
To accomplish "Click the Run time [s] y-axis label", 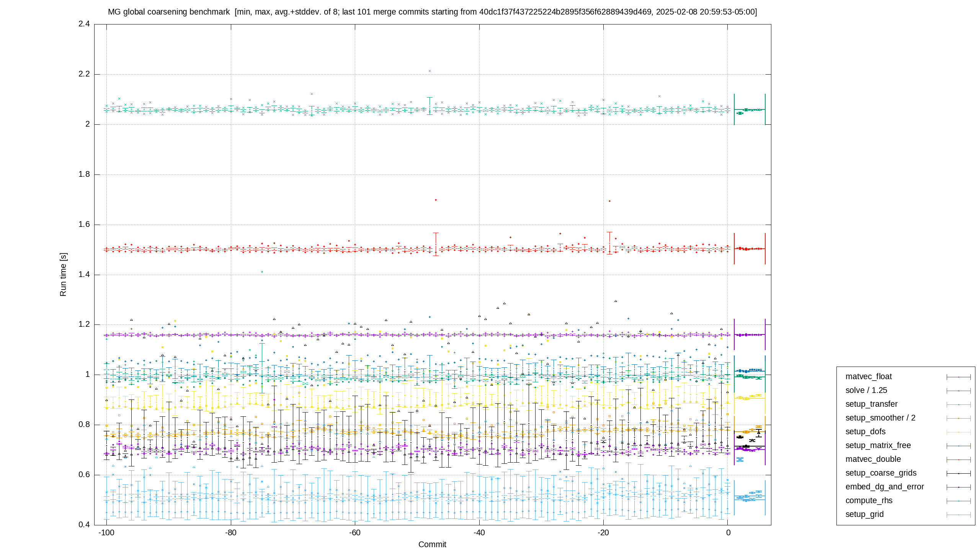I will click(63, 274).
